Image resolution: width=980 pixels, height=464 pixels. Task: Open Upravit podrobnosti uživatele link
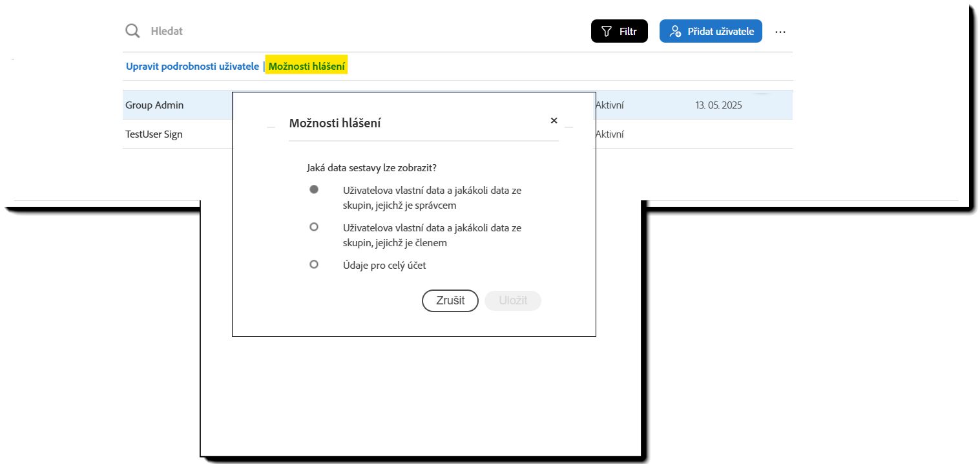coord(193,67)
